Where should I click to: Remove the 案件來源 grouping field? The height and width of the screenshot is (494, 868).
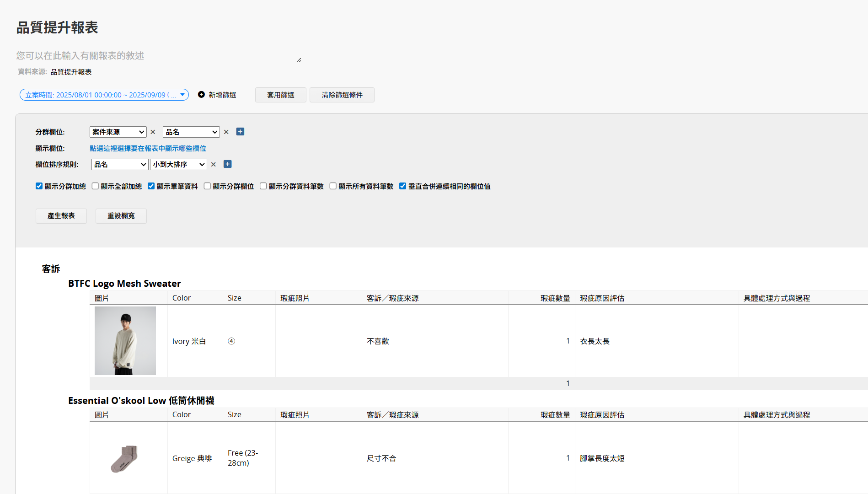[x=153, y=132]
